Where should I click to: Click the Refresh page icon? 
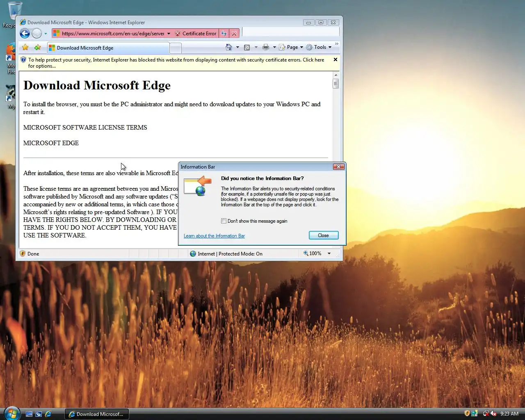tap(224, 34)
